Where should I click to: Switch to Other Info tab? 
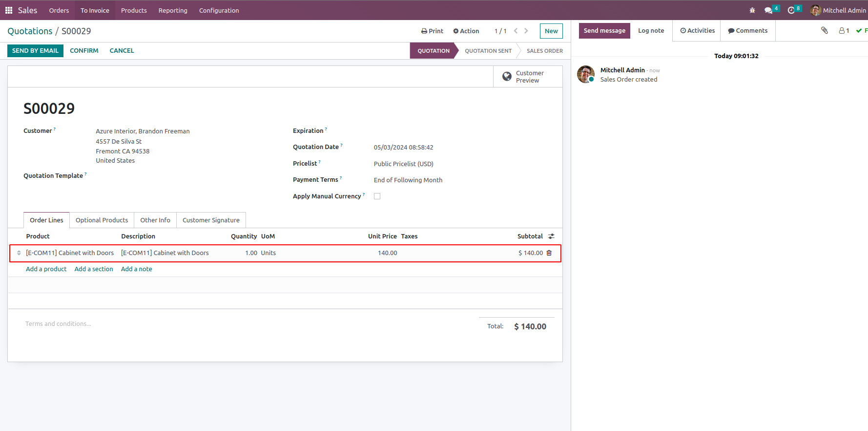[155, 220]
